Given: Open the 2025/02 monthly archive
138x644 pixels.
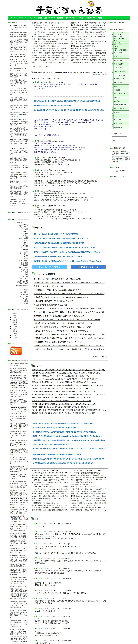Looking at the screenshot, I should 15,337.
